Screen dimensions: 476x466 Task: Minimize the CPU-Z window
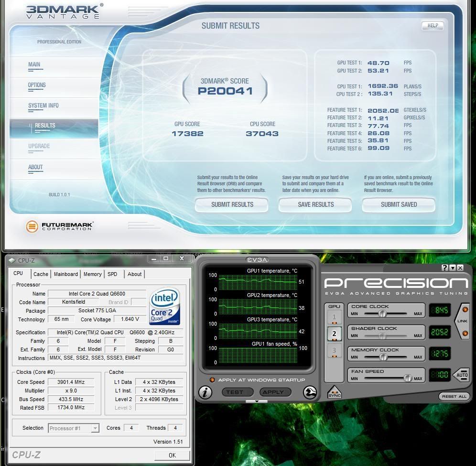click(x=154, y=259)
